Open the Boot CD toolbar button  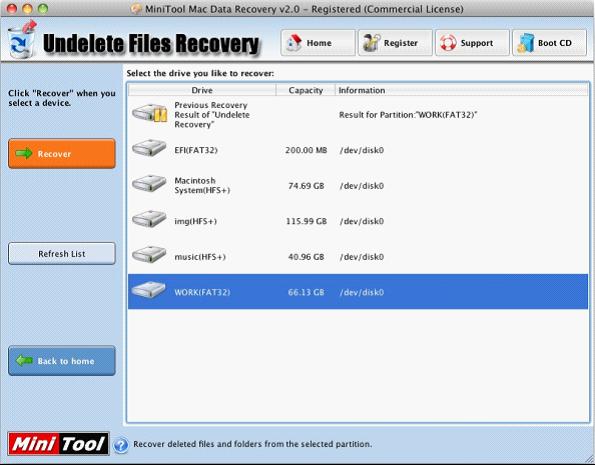tap(549, 43)
